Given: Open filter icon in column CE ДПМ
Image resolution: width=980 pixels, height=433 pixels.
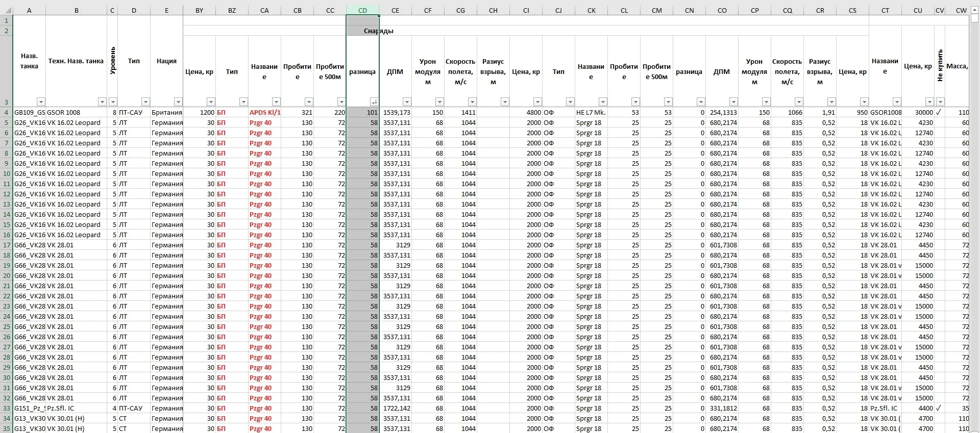Looking at the screenshot, I should tap(407, 102).
